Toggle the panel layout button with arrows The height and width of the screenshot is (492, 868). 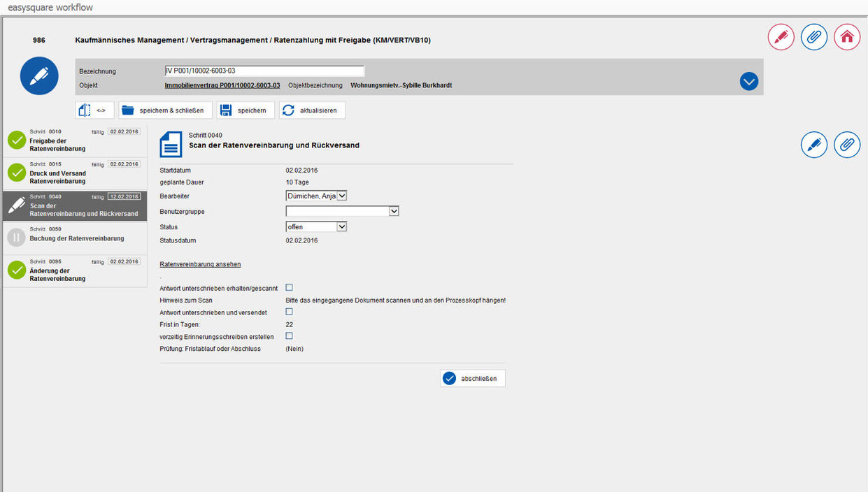94,110
